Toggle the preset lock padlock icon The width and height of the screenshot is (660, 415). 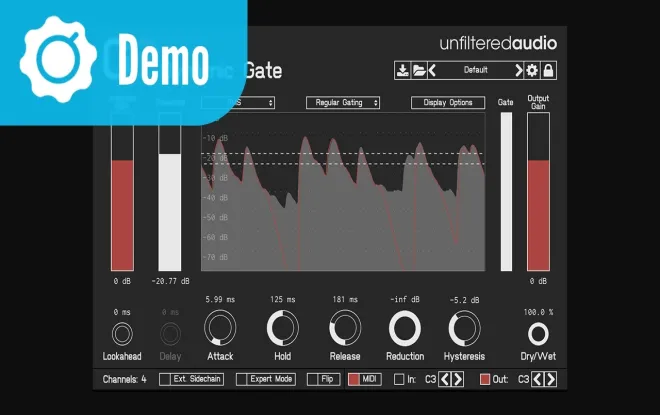pyautogui.click(x=548, y=70)
